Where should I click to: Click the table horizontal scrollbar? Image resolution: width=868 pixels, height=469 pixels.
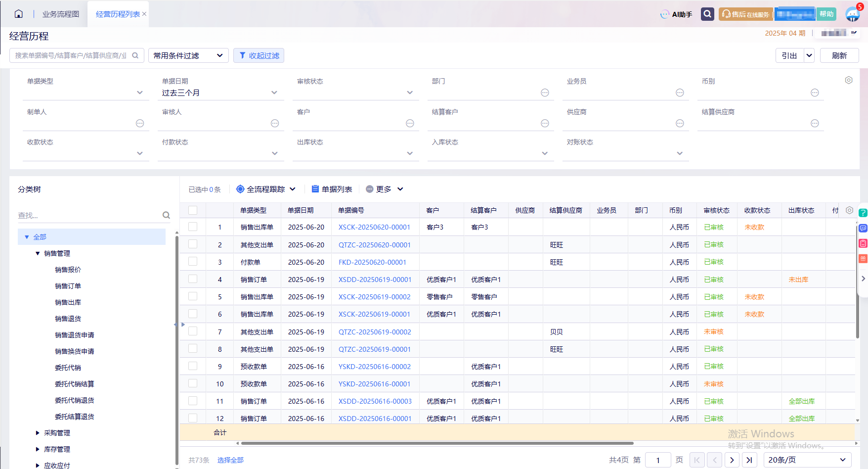click(x=436, y=443)
